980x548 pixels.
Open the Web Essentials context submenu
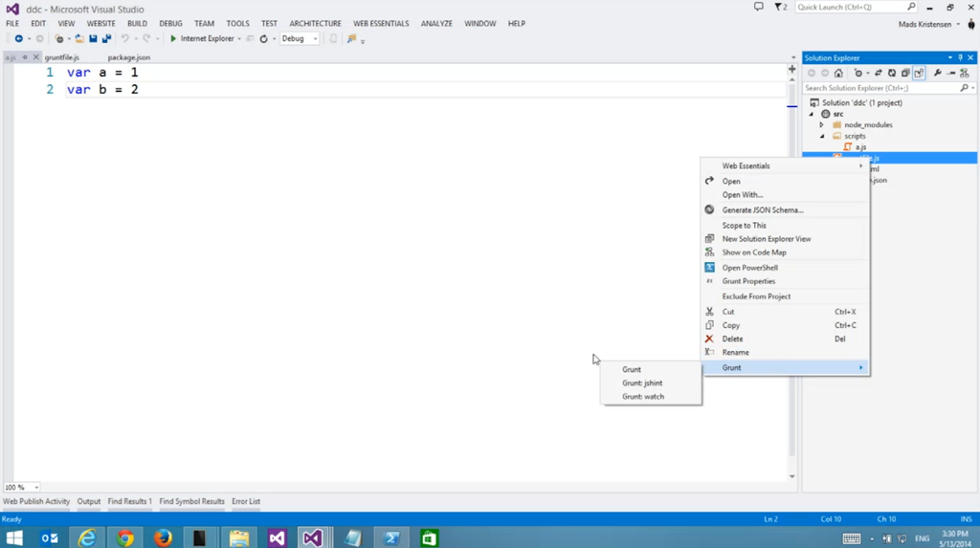[x=787, y=166]
